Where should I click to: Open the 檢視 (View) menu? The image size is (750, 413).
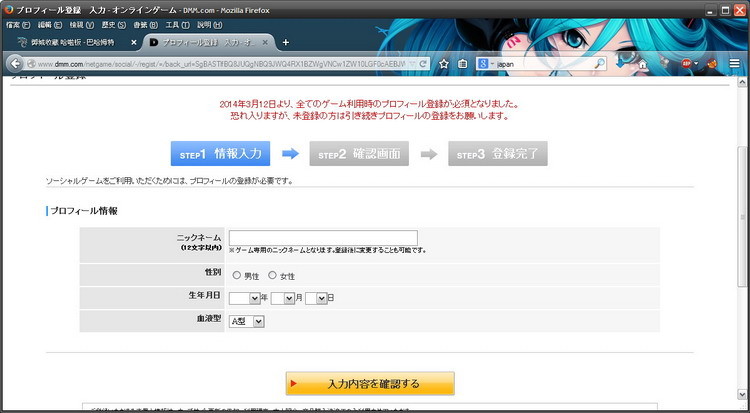coord(82,25)
